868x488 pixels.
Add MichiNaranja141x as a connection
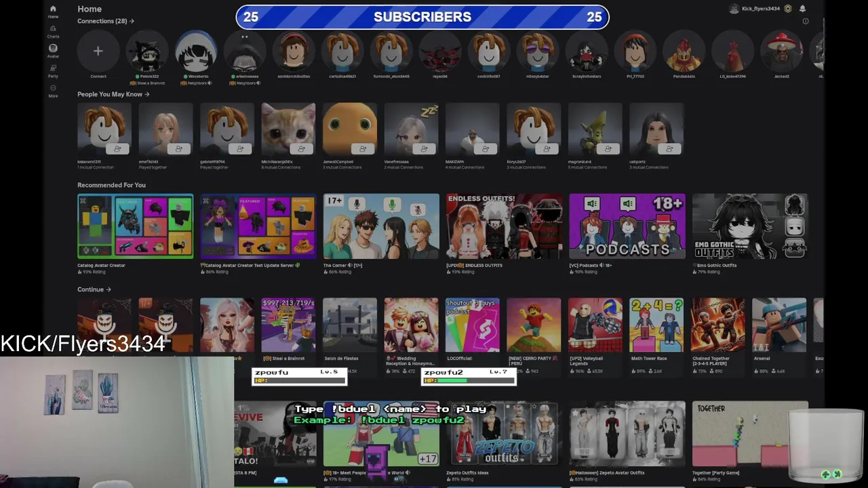tap(301, 148)
